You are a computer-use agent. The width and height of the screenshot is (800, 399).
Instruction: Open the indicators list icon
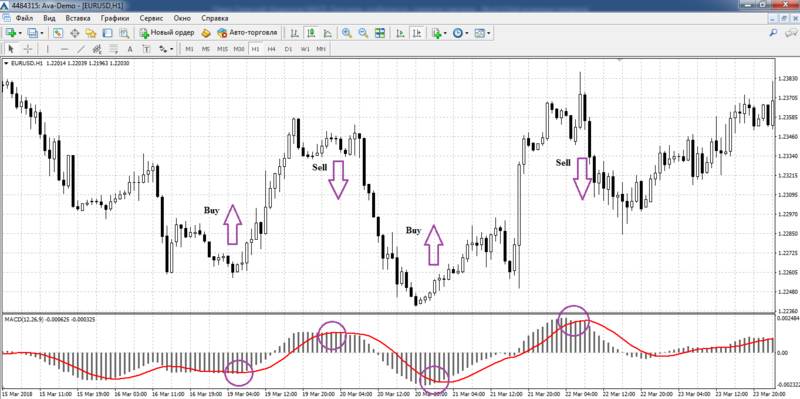pos(436,33)
